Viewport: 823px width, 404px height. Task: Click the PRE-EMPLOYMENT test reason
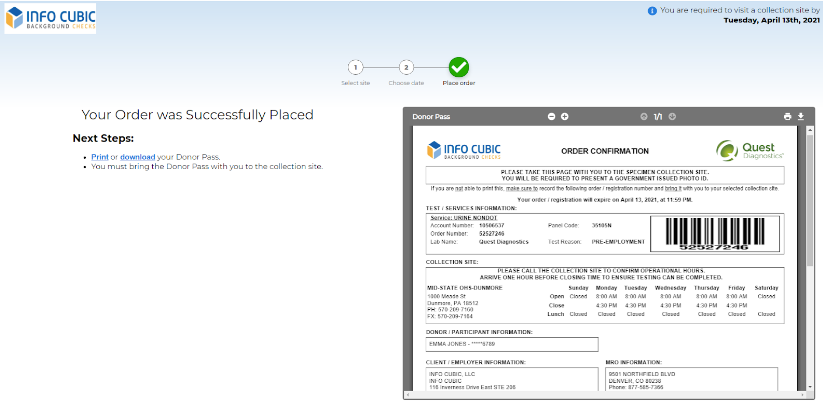[618, 242]
